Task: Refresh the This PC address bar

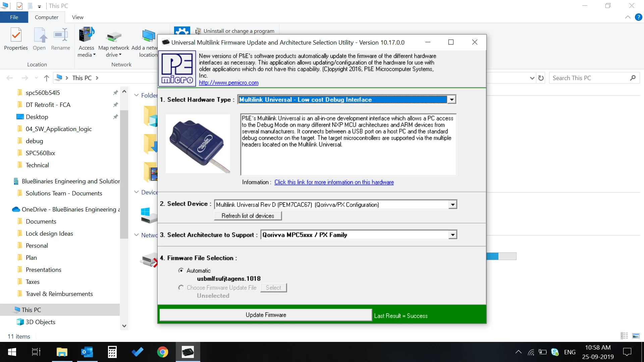Action: 541,78
